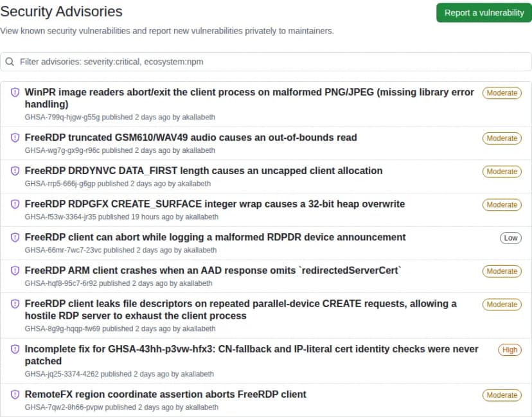Click Moderate label on RemoteFX region advisory
Viewport: 532px width, 417px height.
pos(502,395)
